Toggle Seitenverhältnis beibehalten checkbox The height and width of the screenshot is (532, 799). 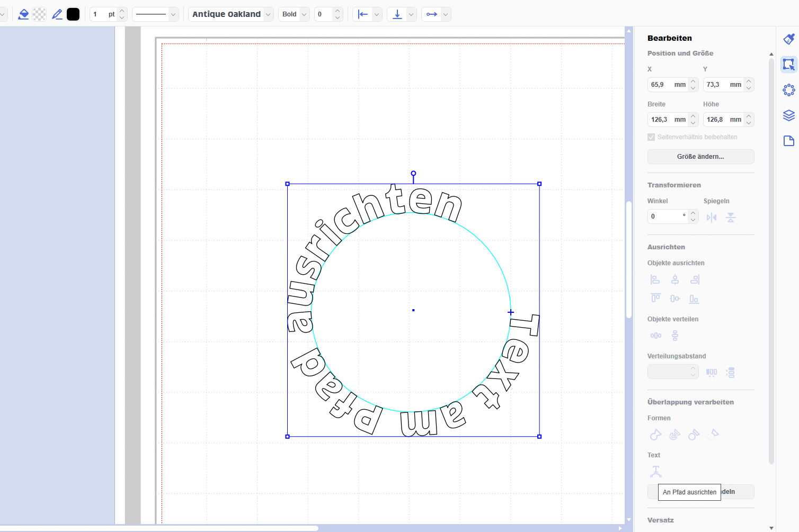coord(651,137)
